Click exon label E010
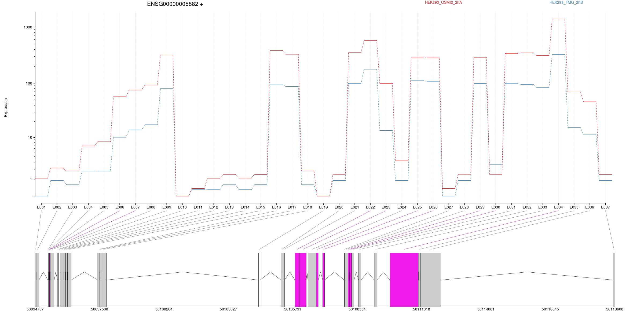The width and height of the screenshot is (644, 322). pyautogui.click(x=182, y=207)
